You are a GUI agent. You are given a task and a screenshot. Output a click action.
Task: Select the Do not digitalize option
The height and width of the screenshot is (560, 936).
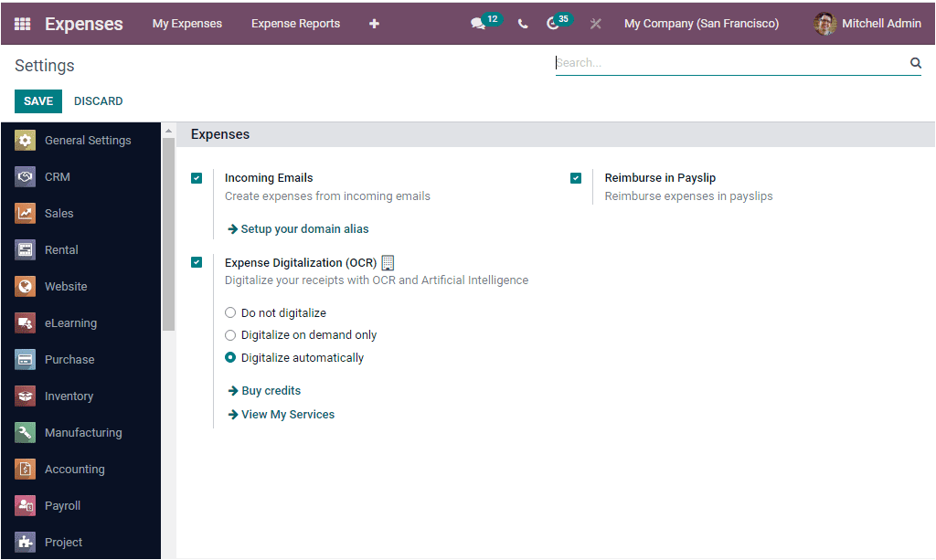[x=230, y=312]
